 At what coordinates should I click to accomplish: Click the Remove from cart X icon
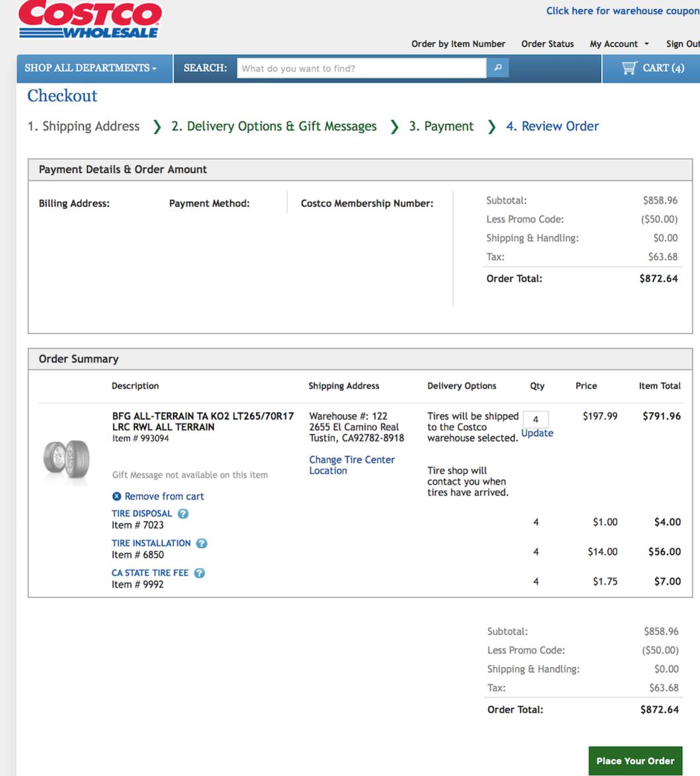117,497
